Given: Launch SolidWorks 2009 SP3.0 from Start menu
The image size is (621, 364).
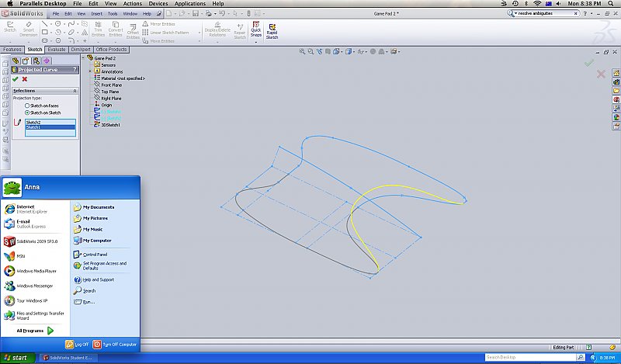Looking at the screenshot, I should pos(36,241).
